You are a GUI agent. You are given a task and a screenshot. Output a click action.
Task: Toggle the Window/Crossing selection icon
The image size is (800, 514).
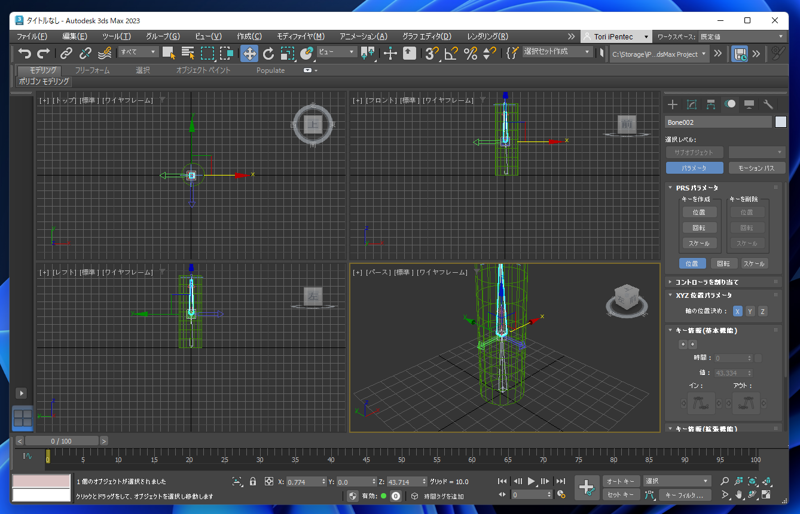(x=227, y=53)
